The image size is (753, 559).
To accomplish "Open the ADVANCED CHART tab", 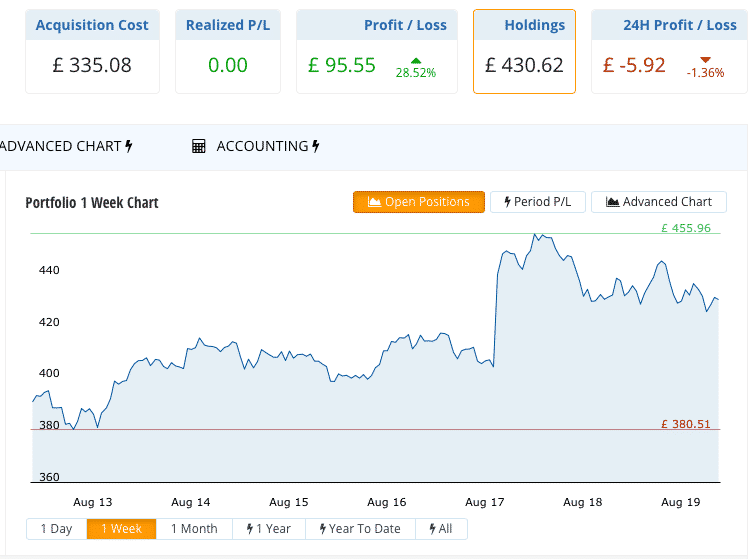I will 66,146.
